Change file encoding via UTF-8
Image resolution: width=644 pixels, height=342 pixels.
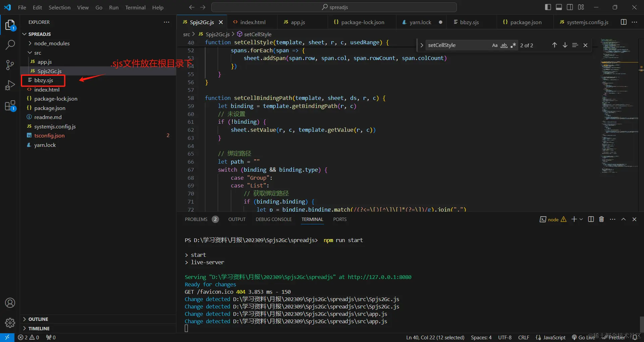pyautogui.click(x=505, y=337)
